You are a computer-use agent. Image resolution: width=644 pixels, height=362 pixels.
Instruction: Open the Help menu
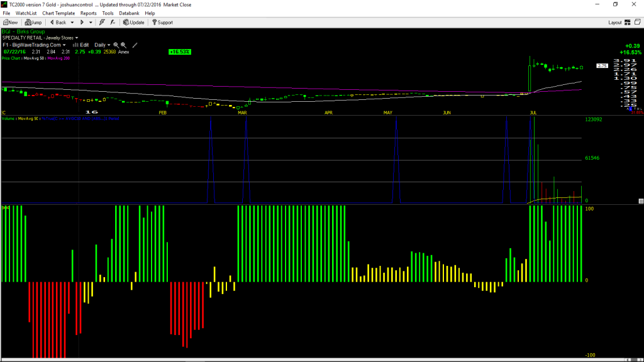point(150,13)
